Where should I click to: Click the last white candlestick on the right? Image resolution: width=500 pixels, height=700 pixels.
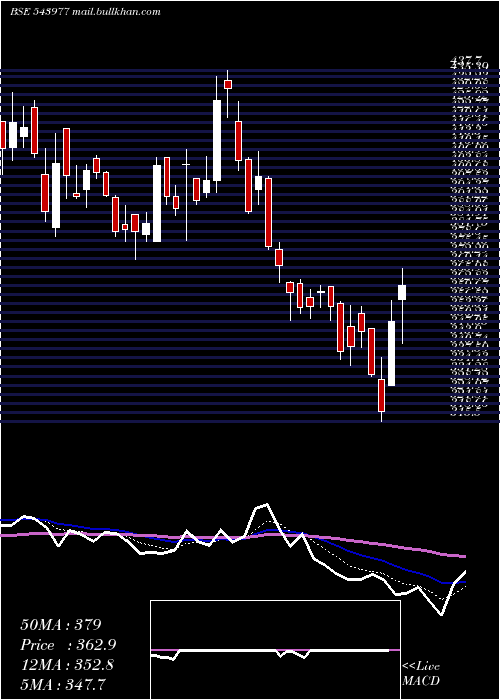tap(402, 292)
